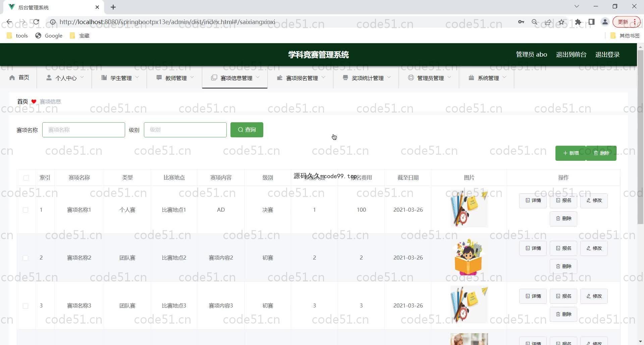Image resolution: width=644 pixels, height=345 pixels.
Task: Tick the checkbox for 赛项名称2 row
Action: (x=25, y=258)
